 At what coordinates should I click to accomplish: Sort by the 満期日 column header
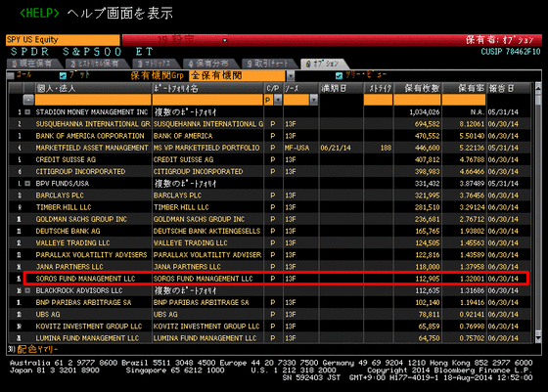342,88
